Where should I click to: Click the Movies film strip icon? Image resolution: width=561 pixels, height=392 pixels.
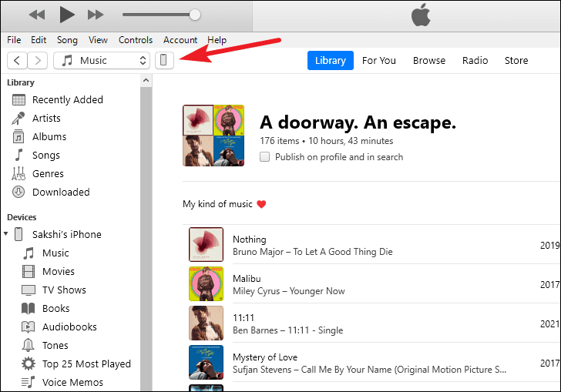(x=29, y=272)
